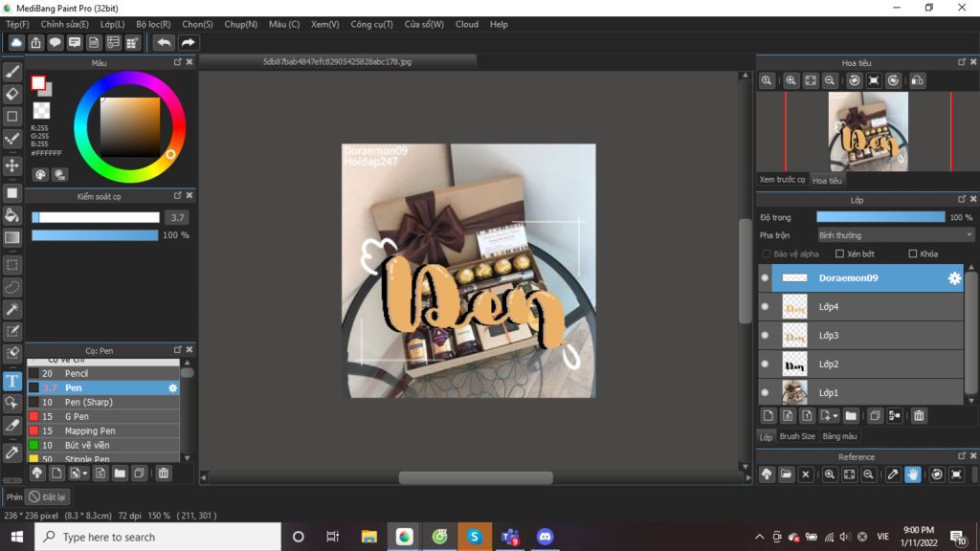Screen dimensions: 980x551
Task: Open File Explorer from taskbar
Action: coord(368,537)
